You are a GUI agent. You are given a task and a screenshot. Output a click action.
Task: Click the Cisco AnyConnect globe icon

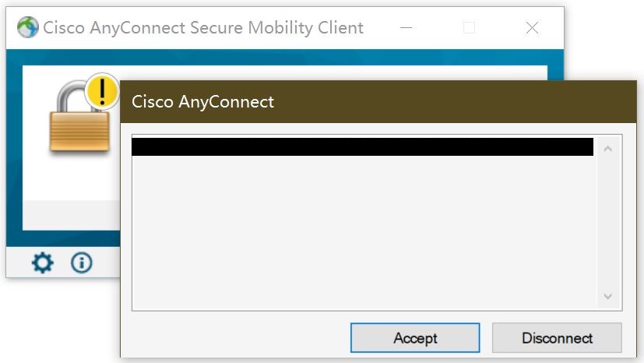point(28,28)
